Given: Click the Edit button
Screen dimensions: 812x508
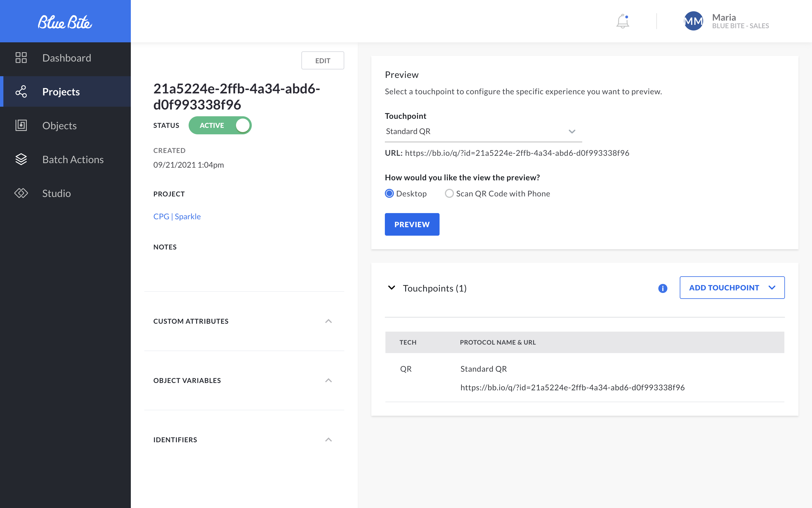Looking at the screenshot, I should coord(323,60).
